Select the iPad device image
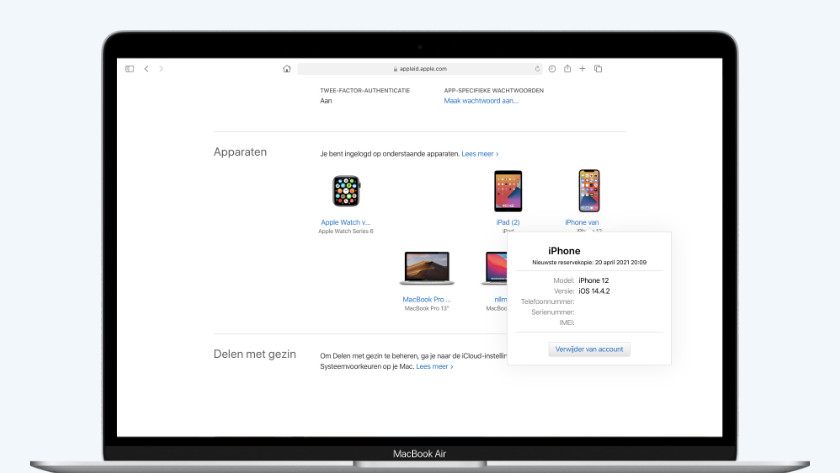This screenshot has width=840, height=473. [508, 191]
